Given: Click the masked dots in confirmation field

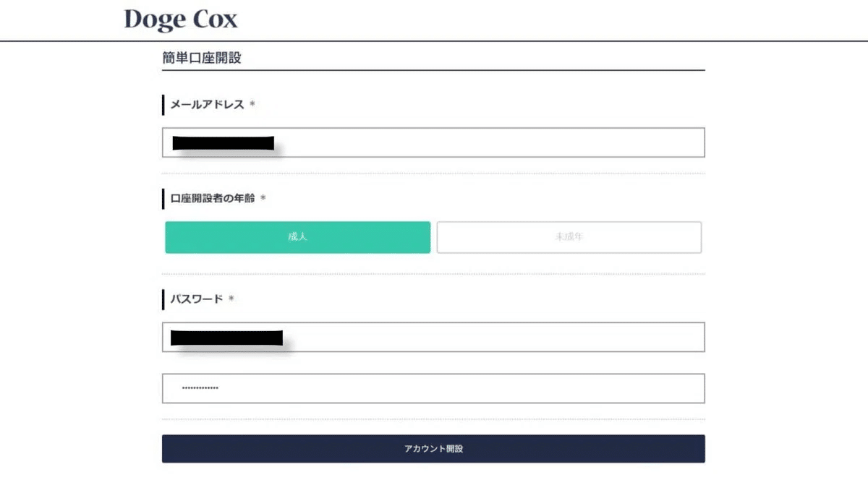Looking at the screenshot, I should pos(200,388).
